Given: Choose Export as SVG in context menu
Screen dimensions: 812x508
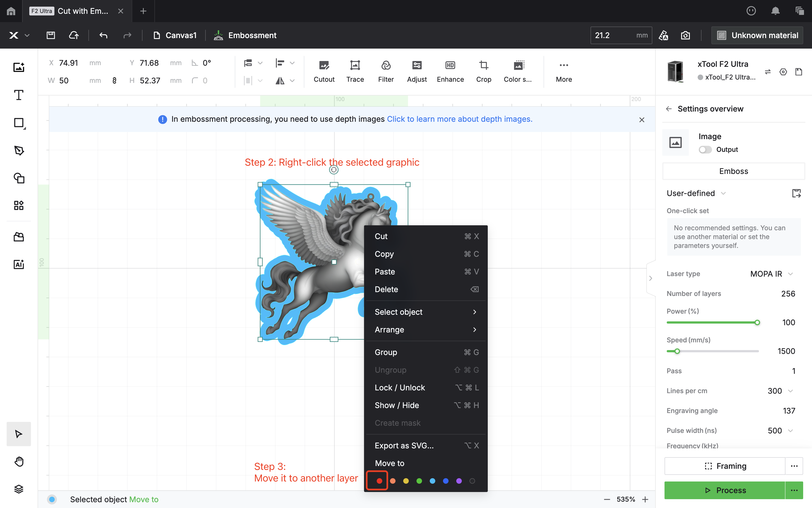Looking at the screenshot, I should 426,446.
